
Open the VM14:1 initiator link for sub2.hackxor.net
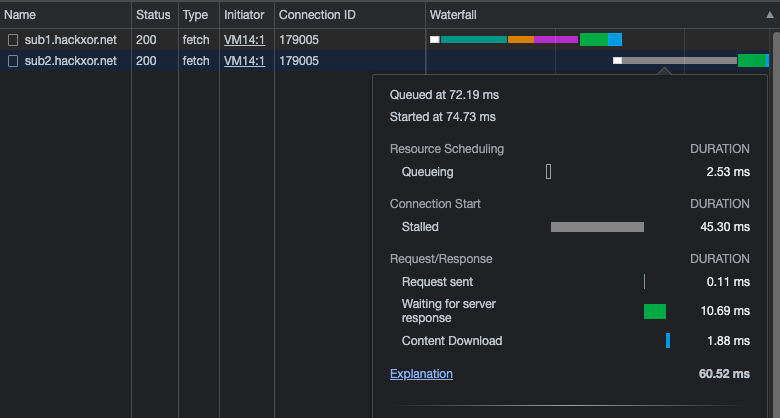click(243, 61)
